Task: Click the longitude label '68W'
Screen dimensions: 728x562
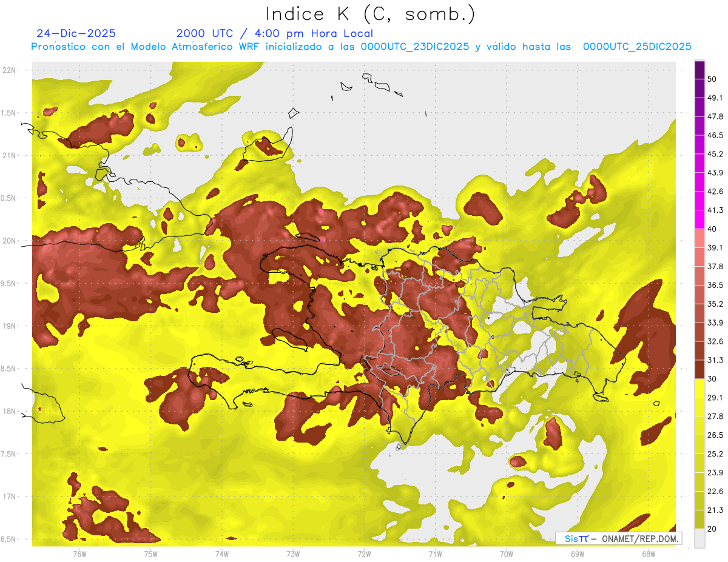Action: pos(649,554)
